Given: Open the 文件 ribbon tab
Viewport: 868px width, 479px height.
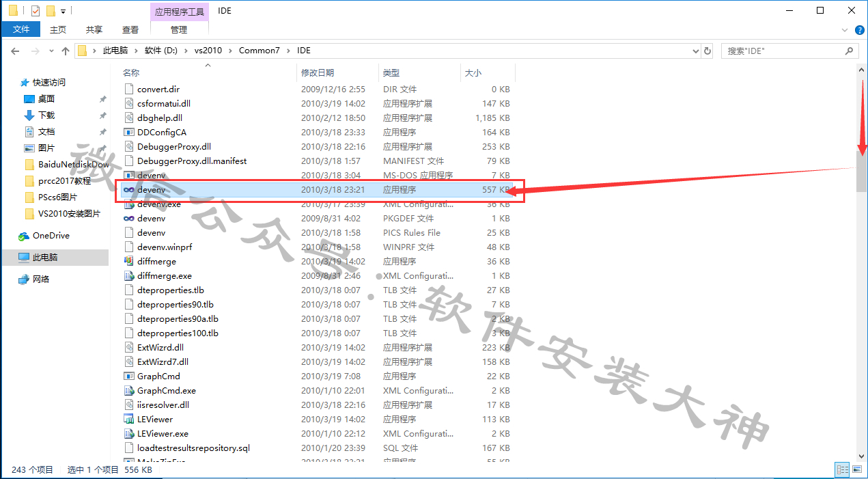Looking at the screenshot, I should click(x=21, y=29).
